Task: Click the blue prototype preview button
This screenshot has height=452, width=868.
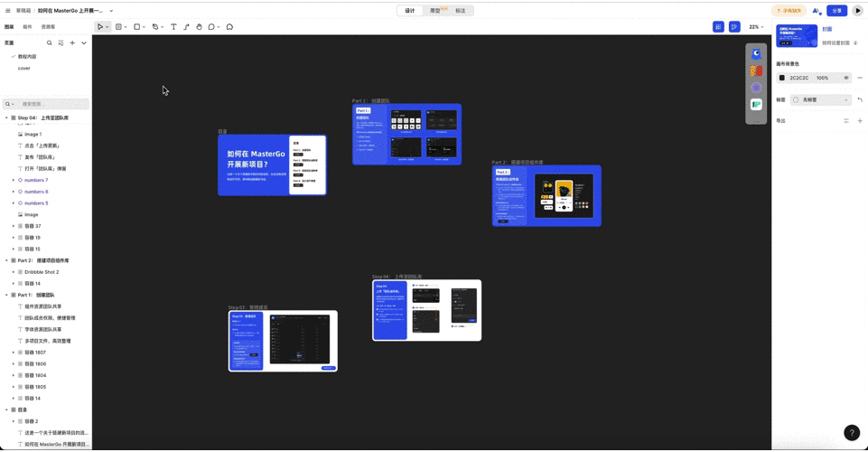Action: (x=734, y=26)
